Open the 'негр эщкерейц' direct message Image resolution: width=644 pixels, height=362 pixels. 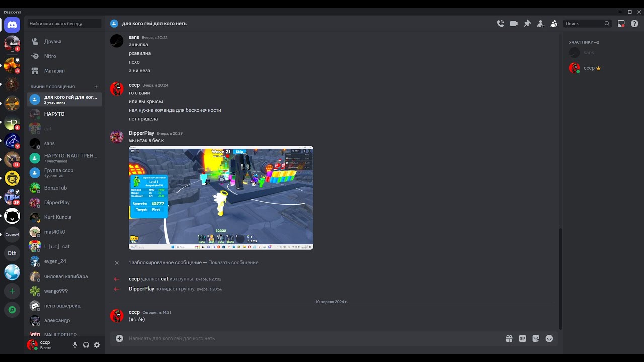(64, 306)
